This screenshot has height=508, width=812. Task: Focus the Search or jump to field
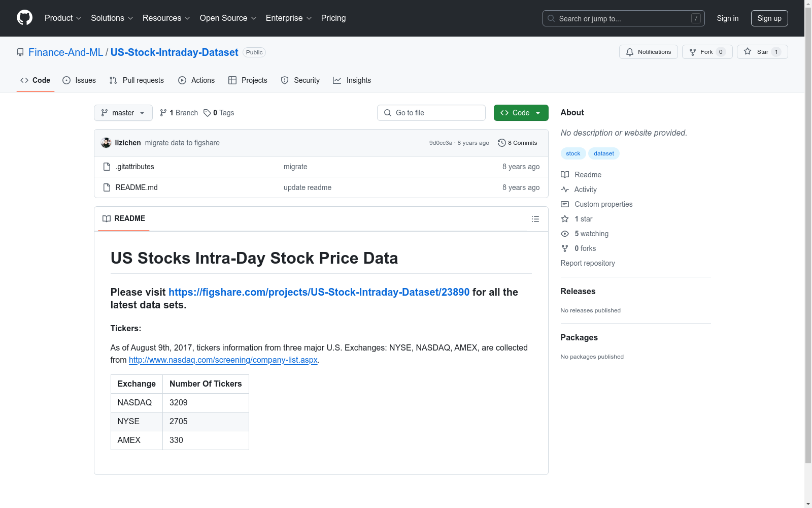[x=623, y=18]
